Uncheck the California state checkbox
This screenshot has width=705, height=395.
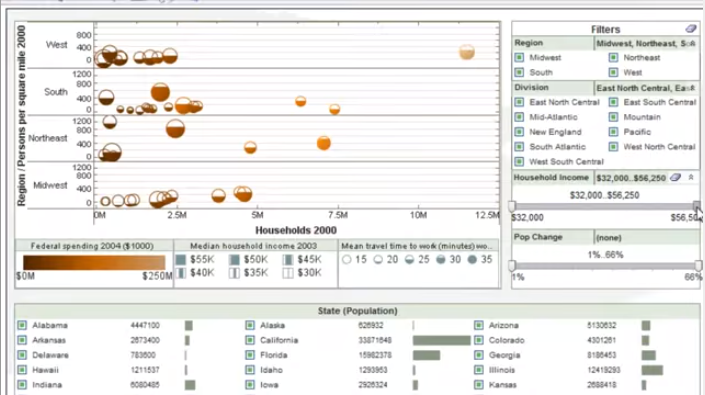[250, 340]
